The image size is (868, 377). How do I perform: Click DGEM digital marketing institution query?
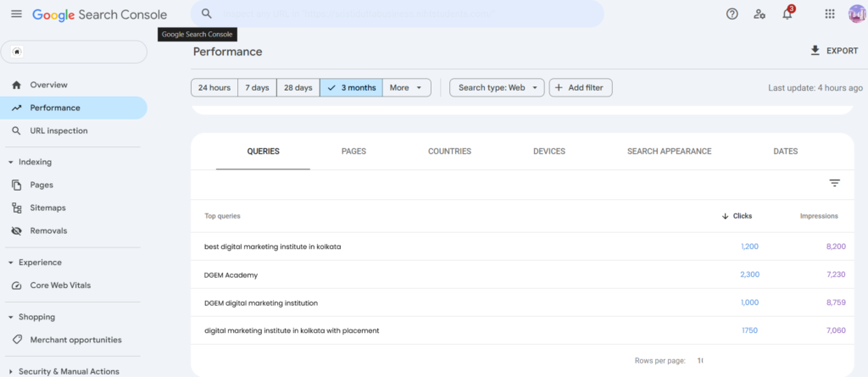point(261,302)
